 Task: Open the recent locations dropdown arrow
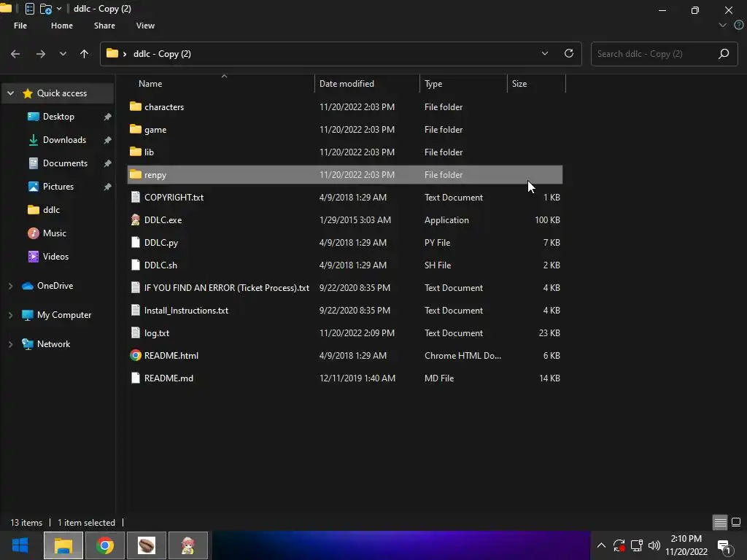[63, 54]
